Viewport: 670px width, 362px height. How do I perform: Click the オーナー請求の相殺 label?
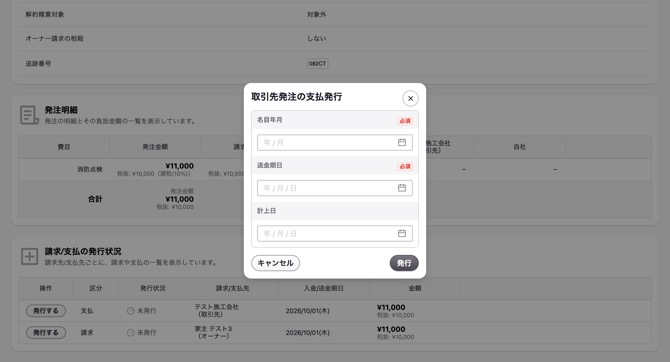(x=54, y=38)
